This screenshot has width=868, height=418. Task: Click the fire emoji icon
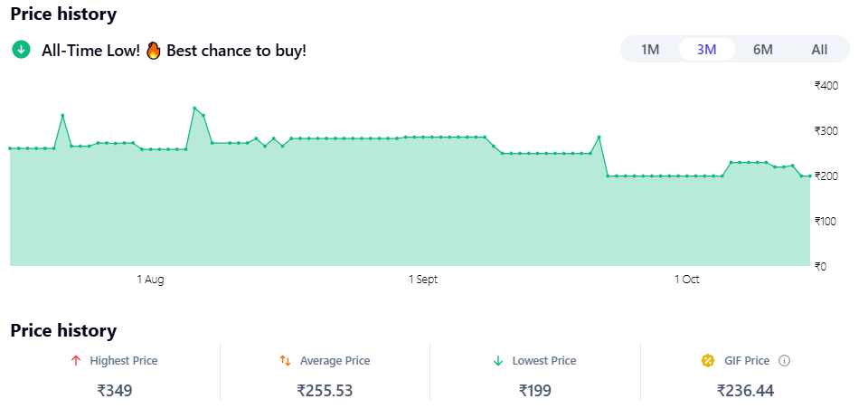pos(153,50)
